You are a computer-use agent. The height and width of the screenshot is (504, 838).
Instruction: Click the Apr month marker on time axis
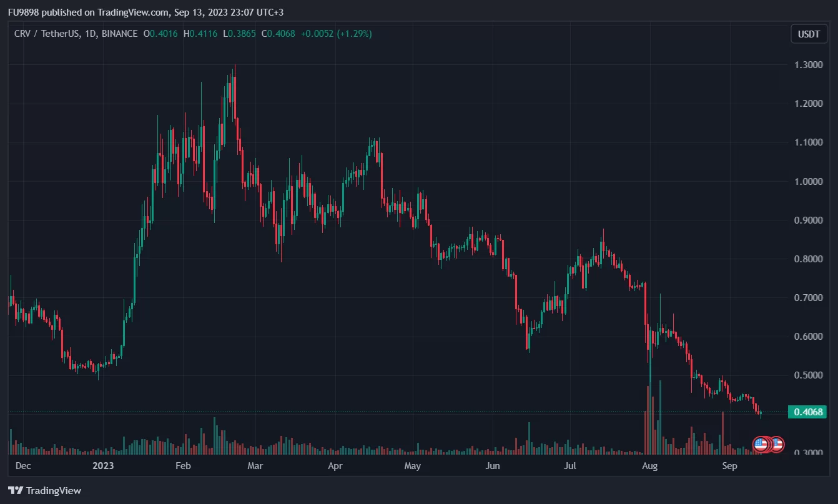(x=335, y=466)
